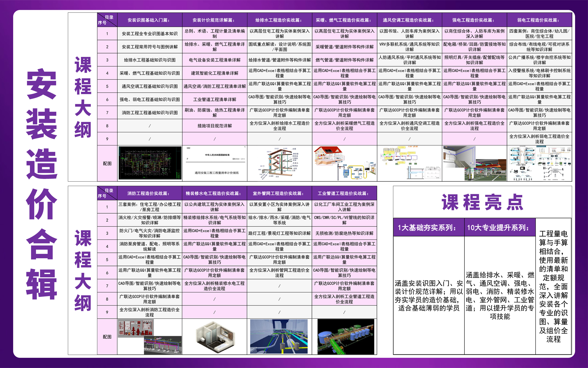This screenshot has width=588, height=368.
Task: Select the cell 电气设备安装工程清单详解
Action: [x=215, y=60]
